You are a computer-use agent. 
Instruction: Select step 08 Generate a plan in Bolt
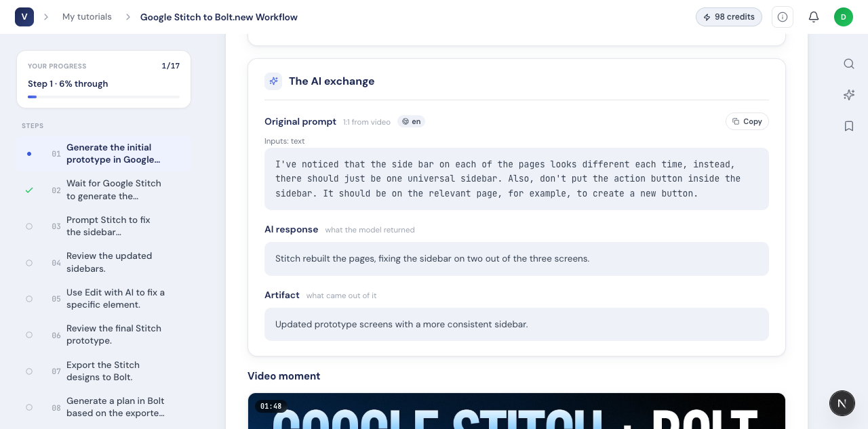point(104,407)
